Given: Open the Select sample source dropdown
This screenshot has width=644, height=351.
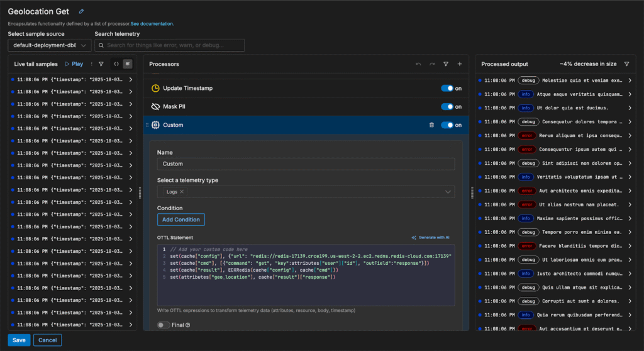Looking at the screenshot, I should coord(50,45).
